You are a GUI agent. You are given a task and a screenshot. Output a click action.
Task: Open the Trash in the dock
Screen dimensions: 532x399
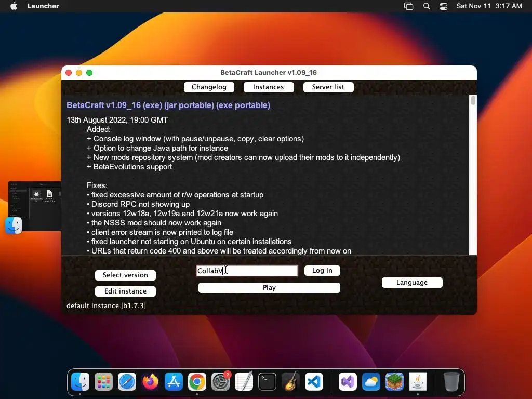click(451, 382)
